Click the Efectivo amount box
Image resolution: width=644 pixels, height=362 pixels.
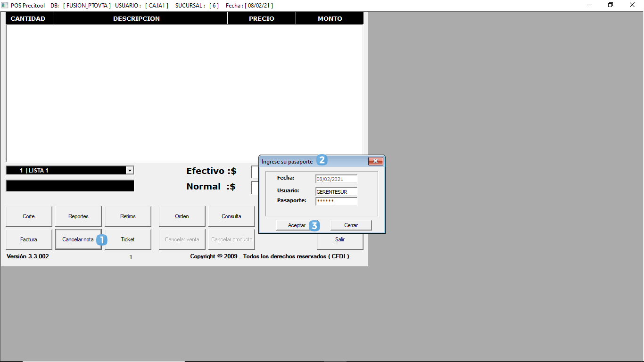(255, 172)
